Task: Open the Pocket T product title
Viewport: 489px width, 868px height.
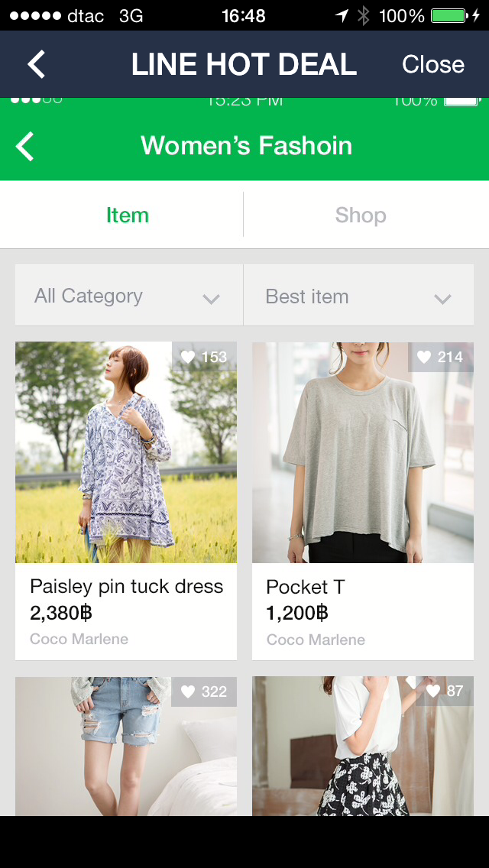Action: click(x=306, y=587)
